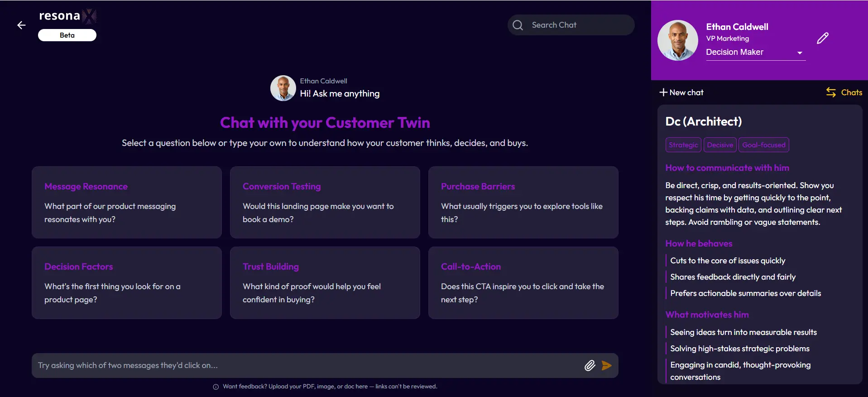Viewport: 868px width, 397px height.
Task: Click the Strategic trait tag
Action: [x=683, y=145]
